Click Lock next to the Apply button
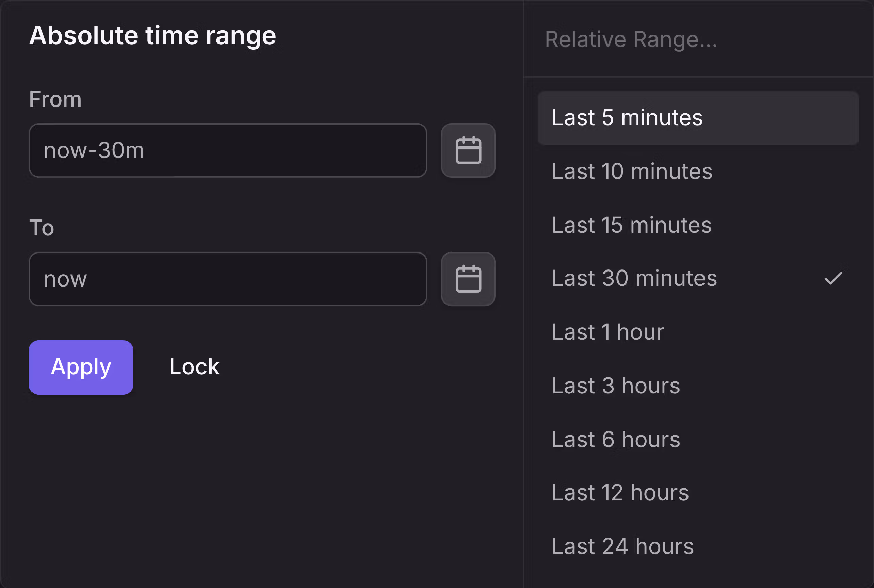This screenshot has width=874, height=588. click(194, 366)
